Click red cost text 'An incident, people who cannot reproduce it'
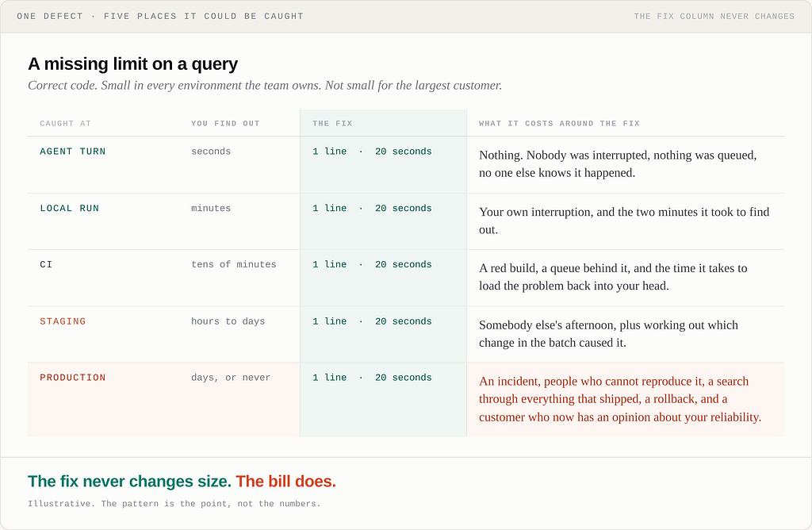This screenshot has height=530, width=812. coord(620,399)
